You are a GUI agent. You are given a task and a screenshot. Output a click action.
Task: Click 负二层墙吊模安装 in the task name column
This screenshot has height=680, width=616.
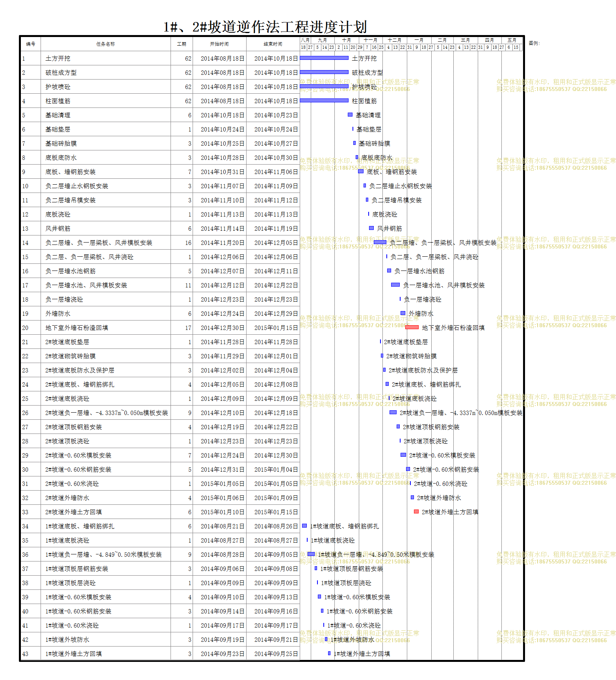click(x=71, y=200)
